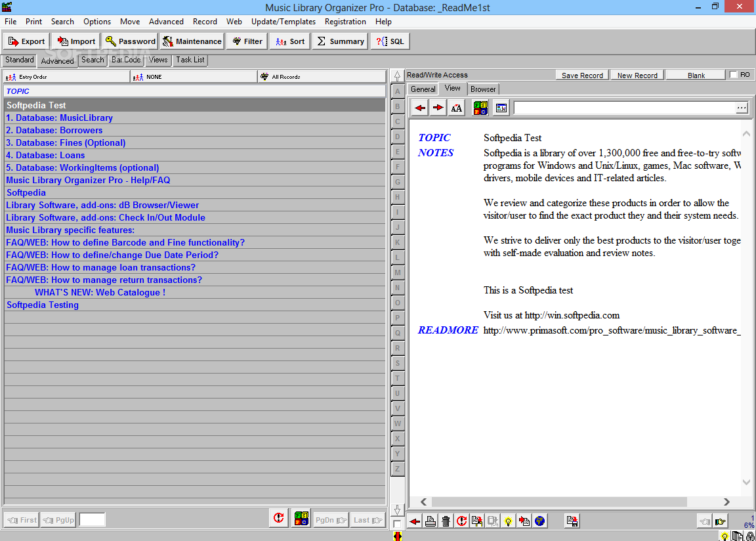Screen dimensions: 756x541
Task: Click the TOPIC column header
Action: coord(195,91)
